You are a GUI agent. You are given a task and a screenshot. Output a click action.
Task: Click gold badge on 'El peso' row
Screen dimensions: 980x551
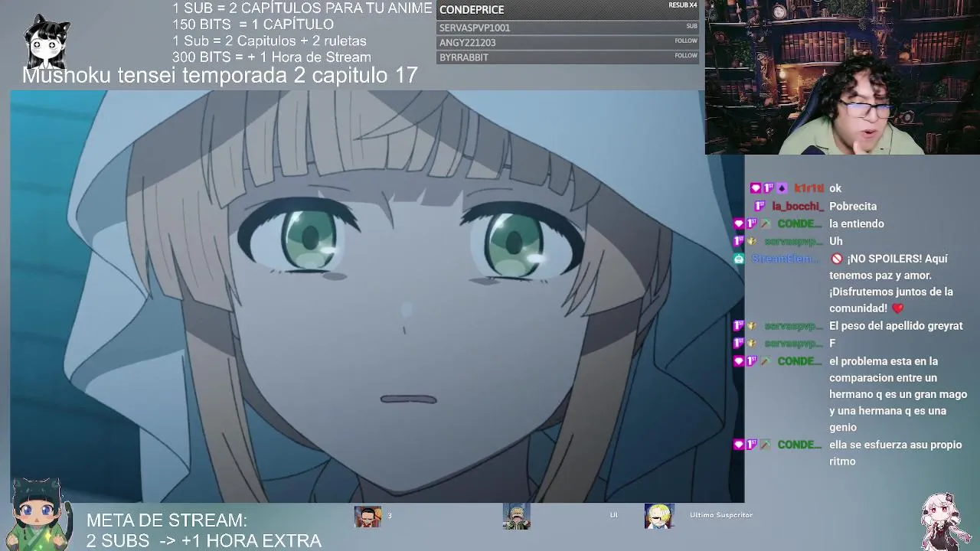(752, 326)
